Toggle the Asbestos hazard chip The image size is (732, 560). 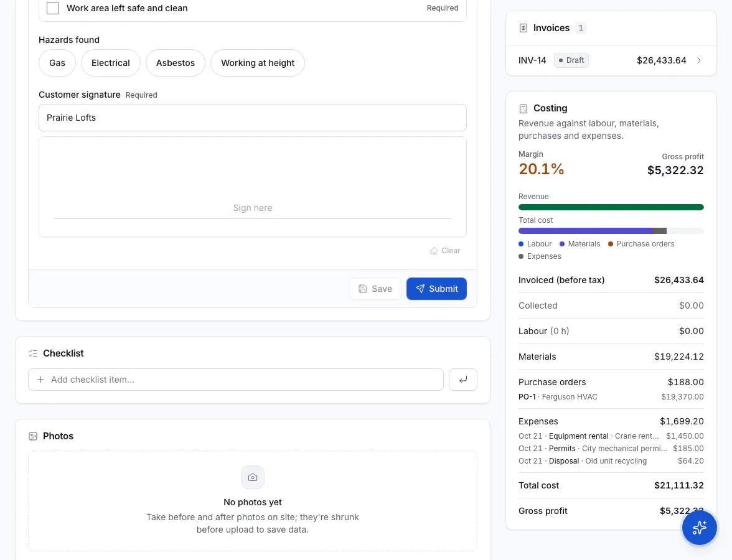(x=176, y=63)
